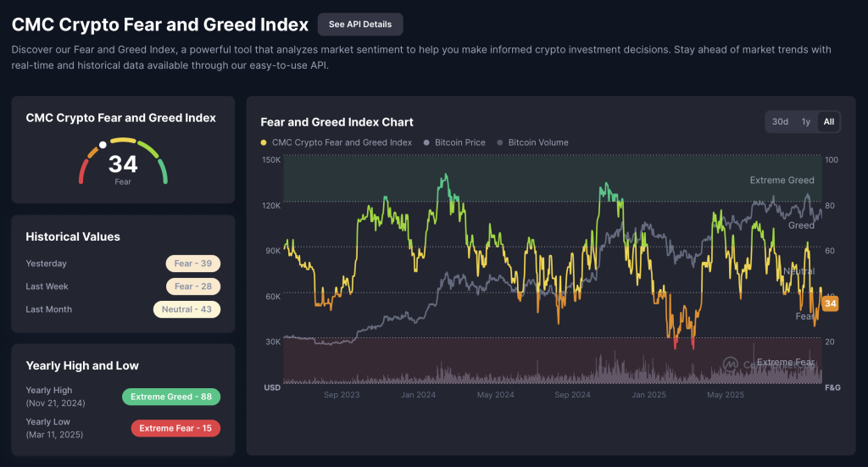This screenshot has width=868, height=467.
Task: Switch chart range to 30d
Action: point(780,122)
